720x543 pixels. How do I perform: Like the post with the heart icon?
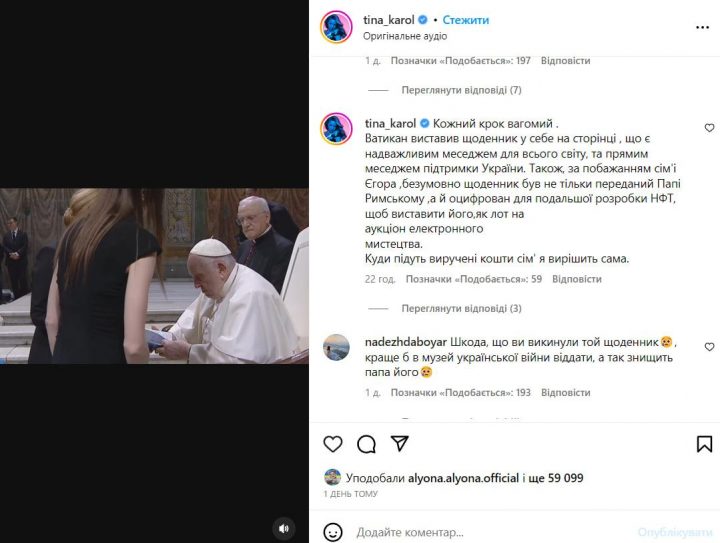(x=333, y=444)
